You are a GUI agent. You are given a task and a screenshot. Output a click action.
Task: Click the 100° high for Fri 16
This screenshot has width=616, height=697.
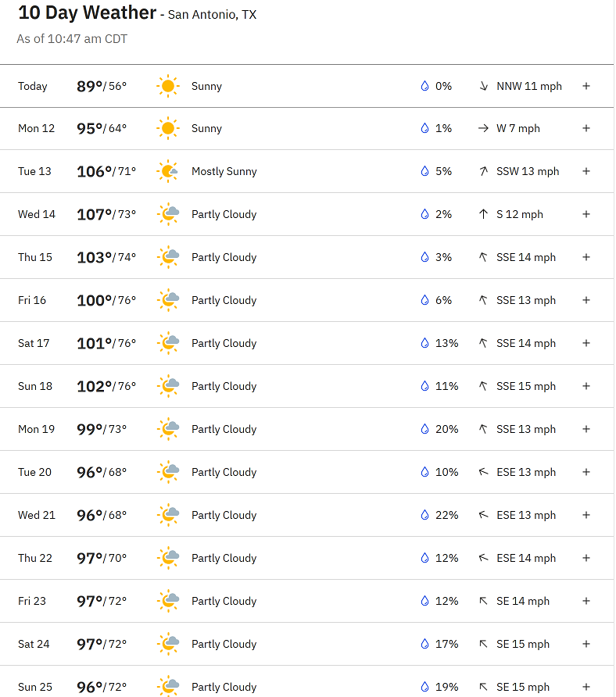[94, 301]
